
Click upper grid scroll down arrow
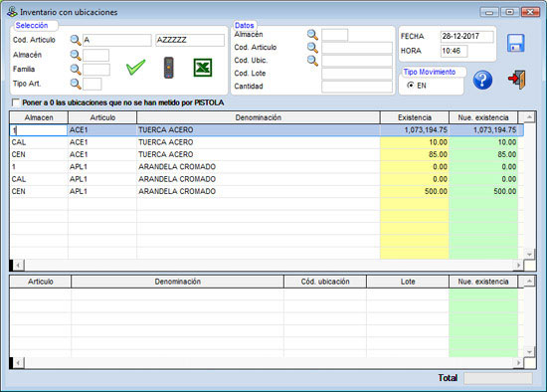click(529, 254)
